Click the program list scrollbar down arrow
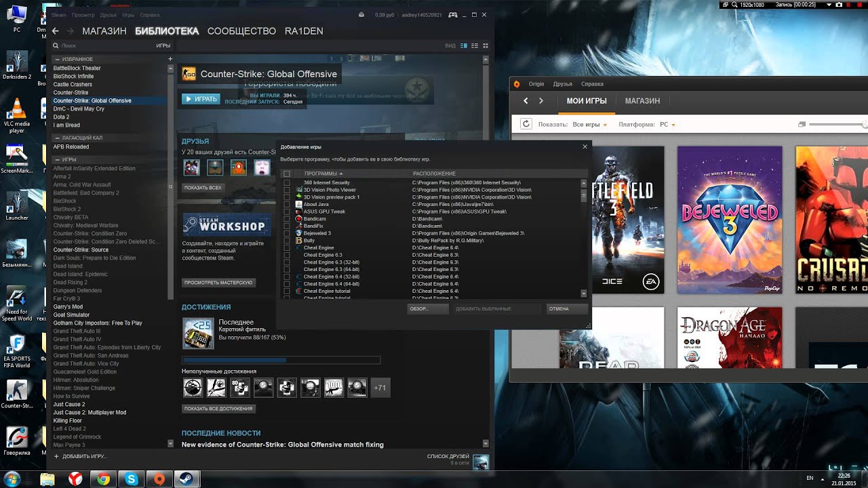The width and height of the screenshot is (868, 488). pos(584,293)
